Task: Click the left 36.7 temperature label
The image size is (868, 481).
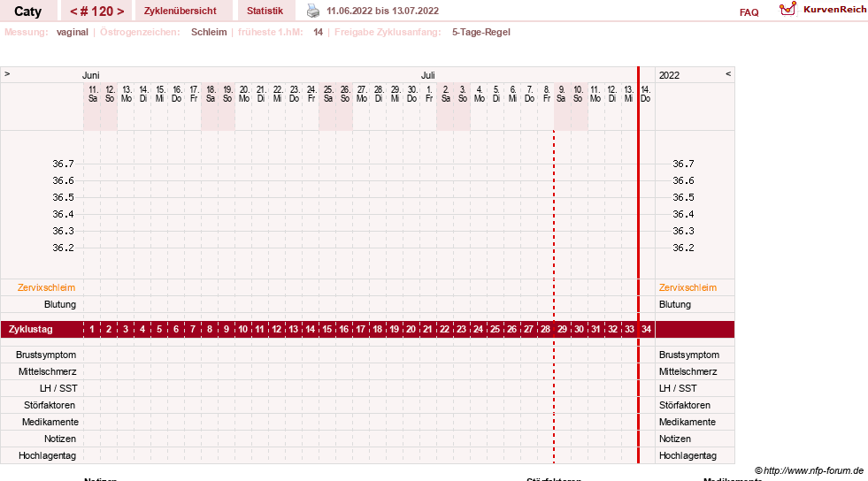Action: coord(63,164)
